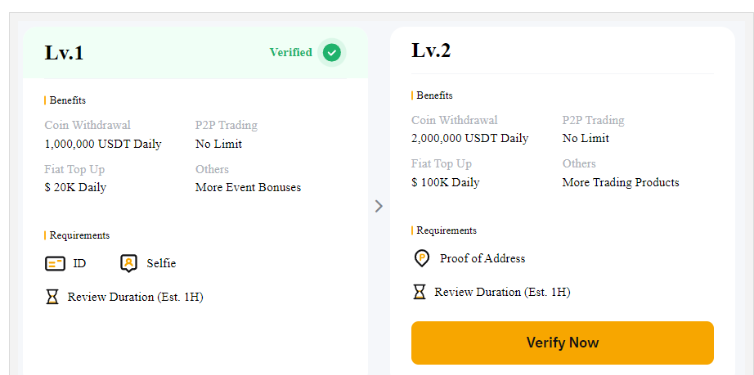This screenshot has width=754, height=375.
Task: Click the 'Selfie' requirement text
Action: [161, 263]
